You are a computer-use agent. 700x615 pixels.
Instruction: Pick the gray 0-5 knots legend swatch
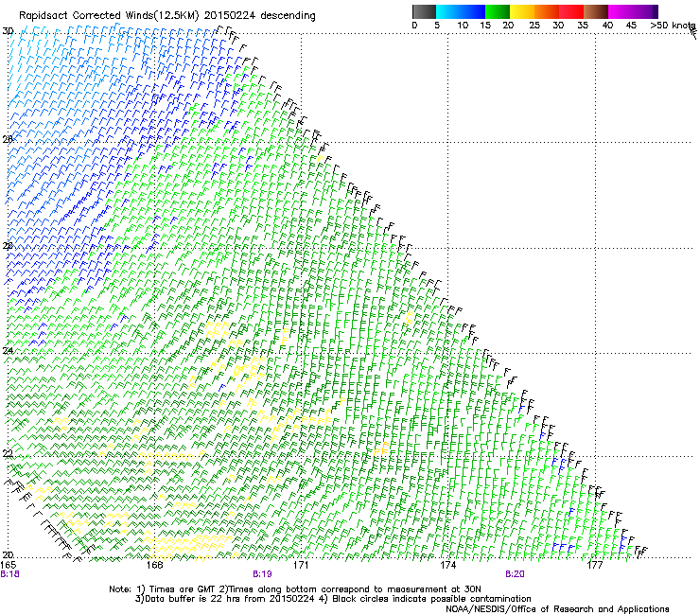click(x=424, y=12)
